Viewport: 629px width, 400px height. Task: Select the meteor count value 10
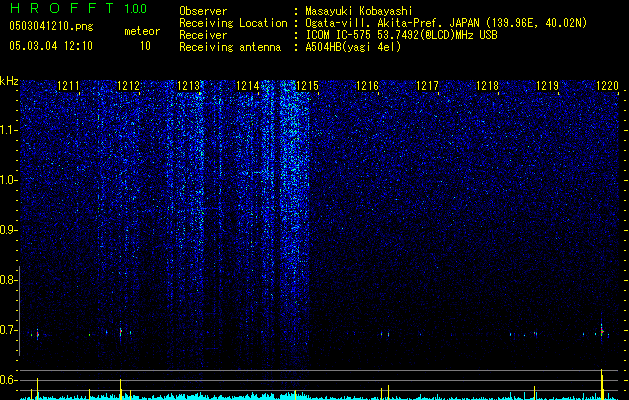pos(145,46)
